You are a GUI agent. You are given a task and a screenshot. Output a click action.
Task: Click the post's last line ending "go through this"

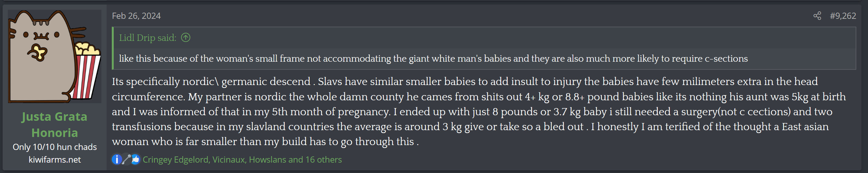265,142
